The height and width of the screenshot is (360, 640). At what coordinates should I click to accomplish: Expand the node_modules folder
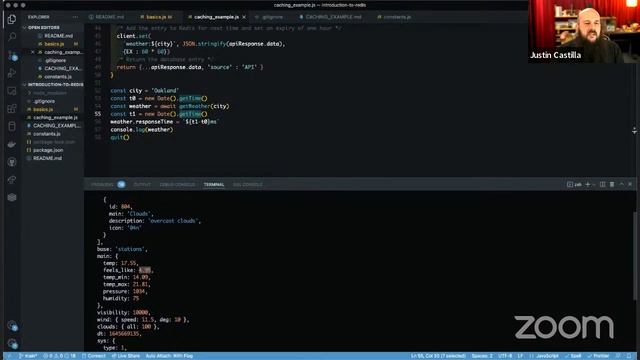pos(50,93)
